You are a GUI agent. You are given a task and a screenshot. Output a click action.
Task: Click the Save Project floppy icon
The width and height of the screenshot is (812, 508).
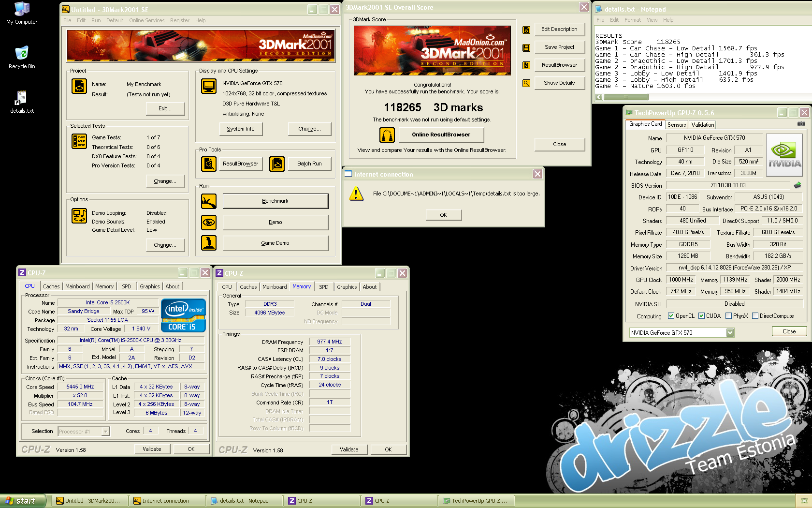tap(526, 48)
